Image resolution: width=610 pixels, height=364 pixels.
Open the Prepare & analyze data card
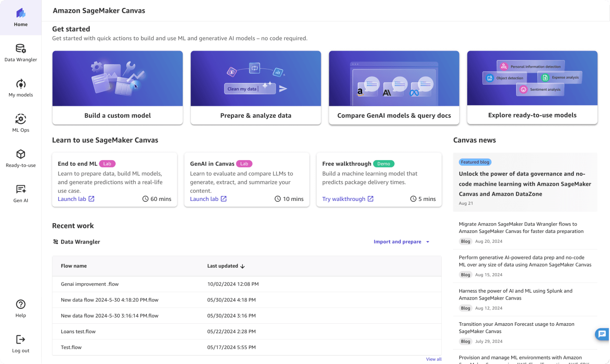click(x=256, y=88)
